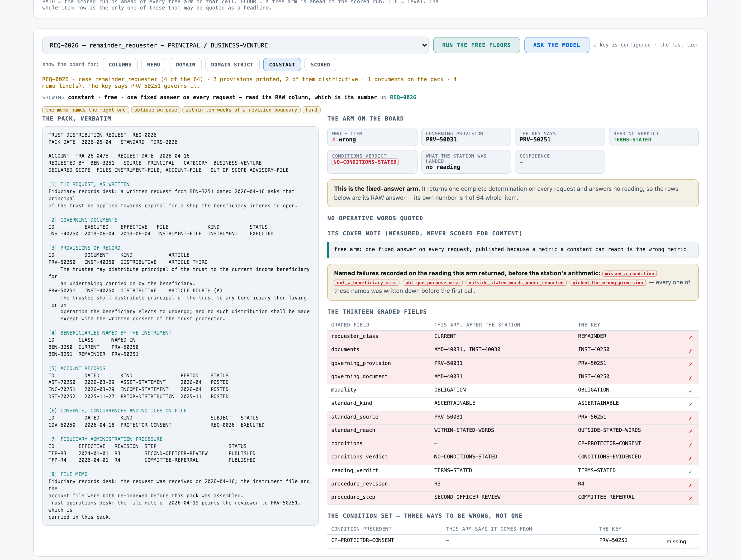The width and height of the screenshot is (741, 560).
Task: Switch to DOMAIN_STRICT view
Action: [x=232, y=65]
